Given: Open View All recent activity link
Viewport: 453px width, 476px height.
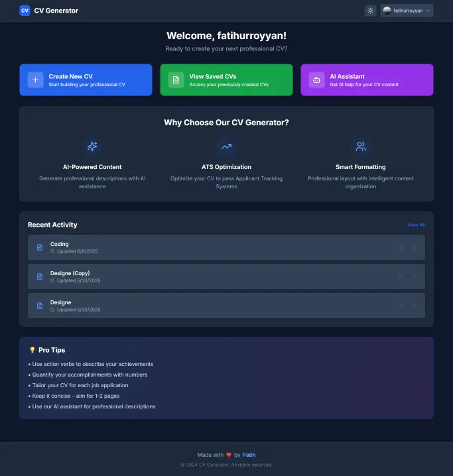Looking at the screenshot, I should coord(416,225).
